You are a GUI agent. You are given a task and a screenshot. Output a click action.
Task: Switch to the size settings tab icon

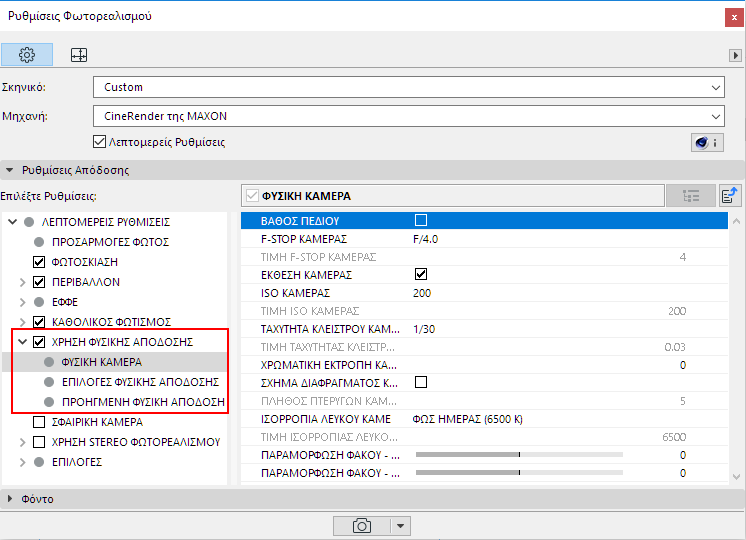[x=78, y=54]
